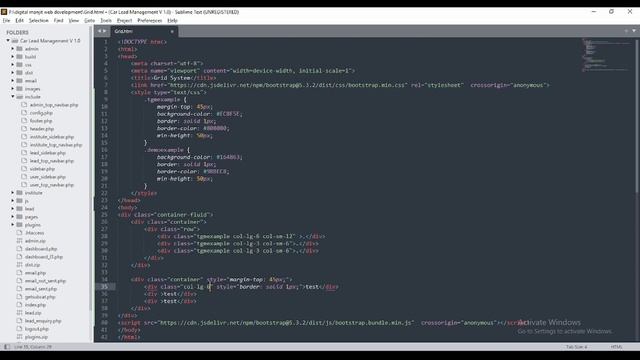Viewport: 640px width, 360px height.
Task: Expand the build folder
Action: click(x=13, y=57)
